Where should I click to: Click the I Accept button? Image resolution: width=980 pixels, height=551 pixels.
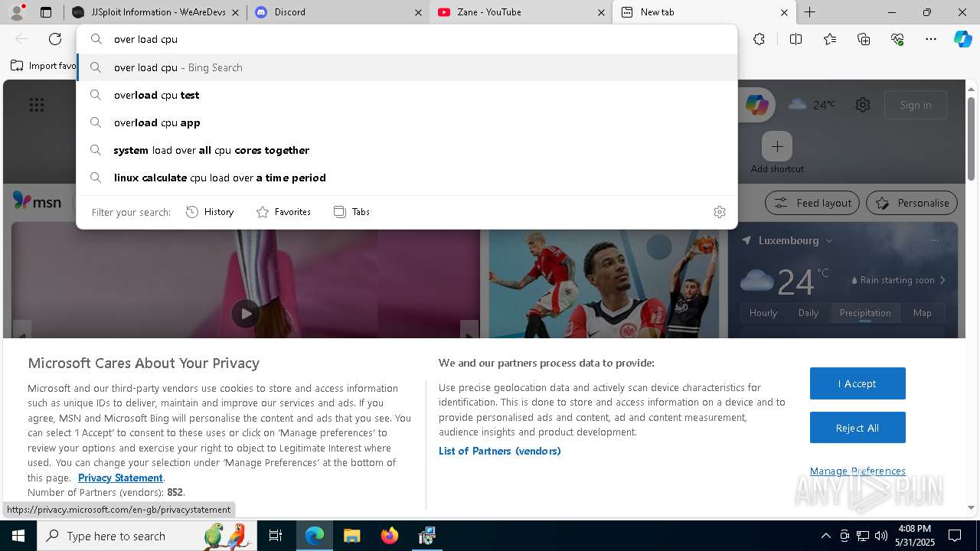pyautogui.click(x=857, y=383)
